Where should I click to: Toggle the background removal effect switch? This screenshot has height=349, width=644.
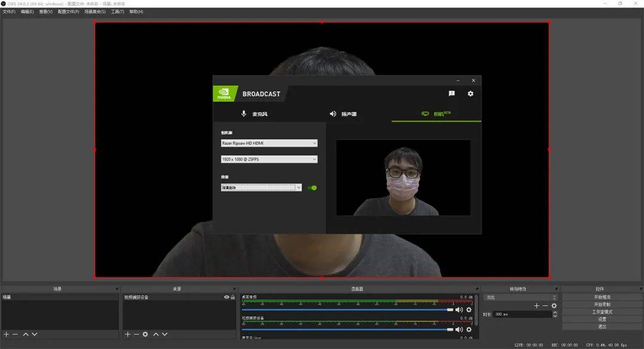tap(312, 188)
